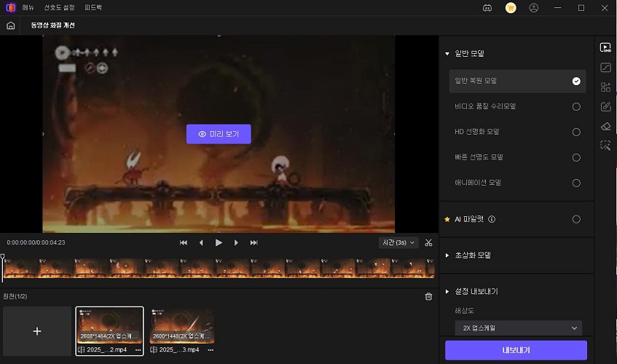The image size is (617, 364).
Task: Open the user account profile icon
Action: [534, 8]
